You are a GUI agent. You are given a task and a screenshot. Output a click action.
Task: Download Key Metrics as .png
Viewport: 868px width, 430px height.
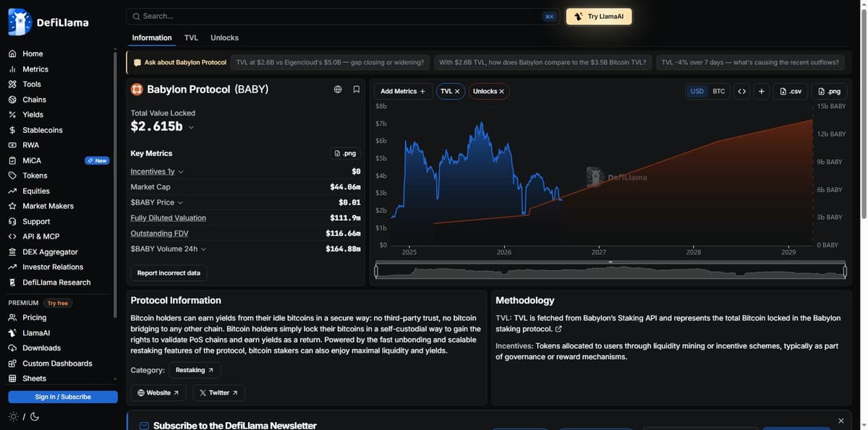[345, 153]
